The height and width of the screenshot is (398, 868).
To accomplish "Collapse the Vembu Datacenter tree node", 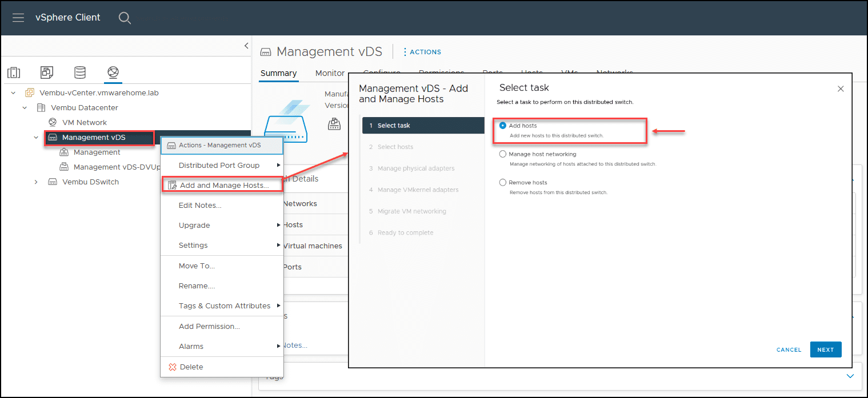I will click(x=25, y=107).
